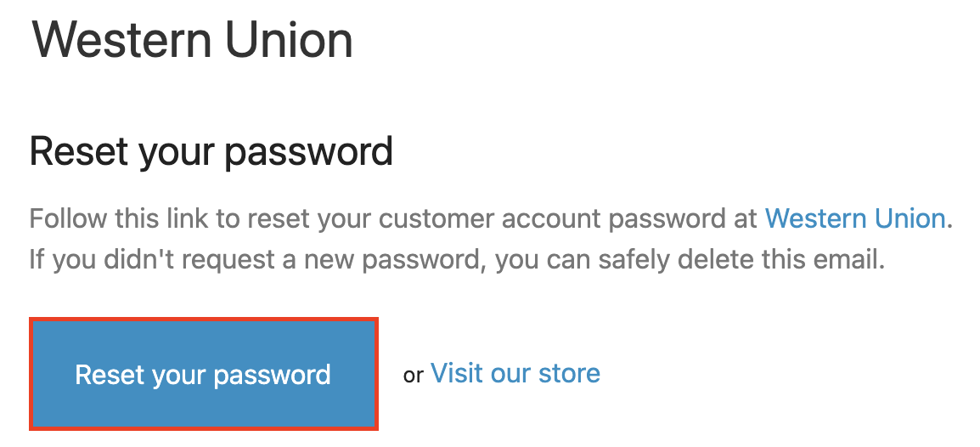This screenshot has width=980, height=447.
Task: Follow the inline blue Western Union hyperlink
Action: click(855, 218)
